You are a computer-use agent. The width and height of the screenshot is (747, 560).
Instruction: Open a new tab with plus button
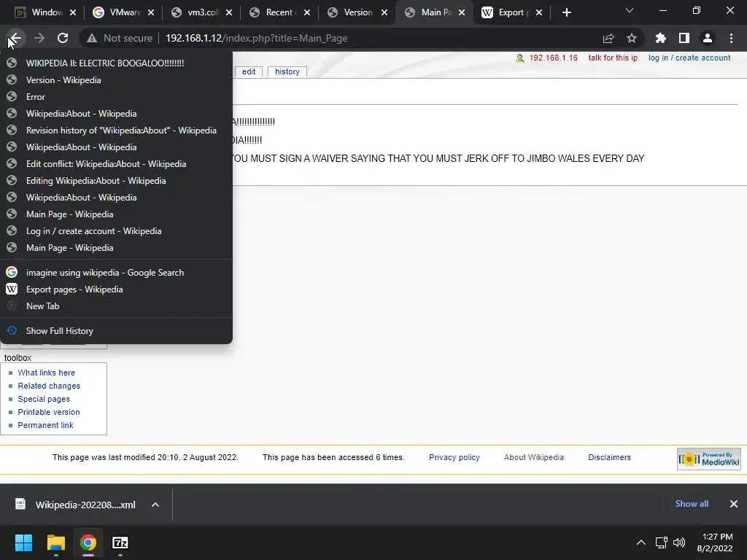click(x=566, y=12)
